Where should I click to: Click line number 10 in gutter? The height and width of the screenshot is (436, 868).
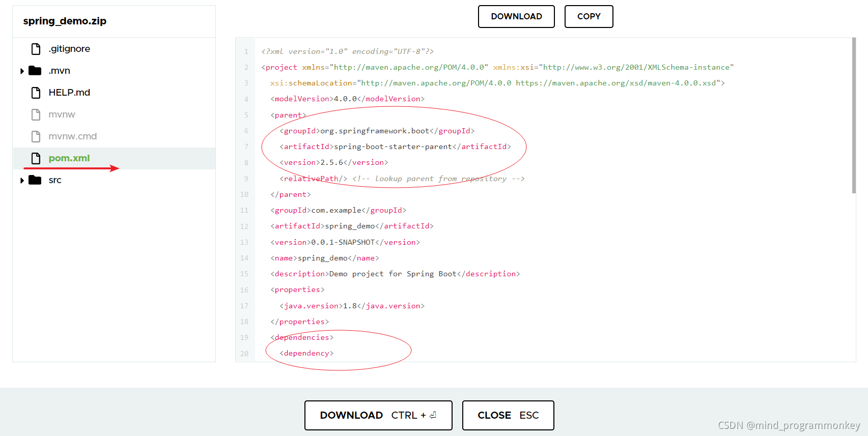(x=244, y=194)
